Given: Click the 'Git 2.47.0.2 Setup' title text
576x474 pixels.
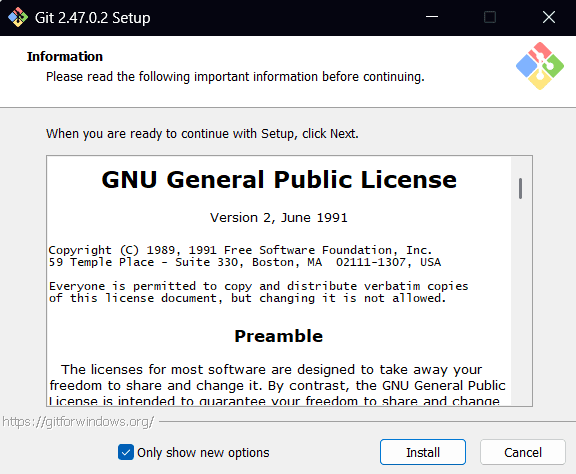Looking at the screenshot, I should [93, 18].
